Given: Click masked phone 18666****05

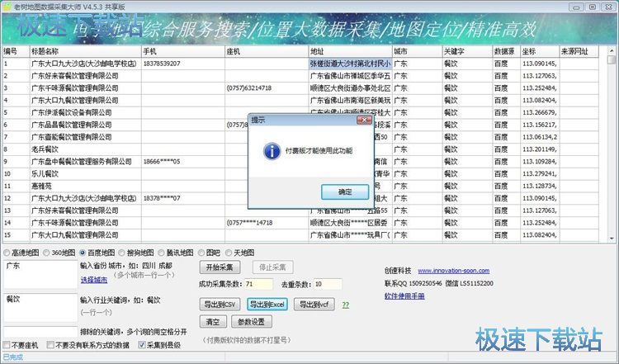Looking at the screenshot, I should pos(183,162).
